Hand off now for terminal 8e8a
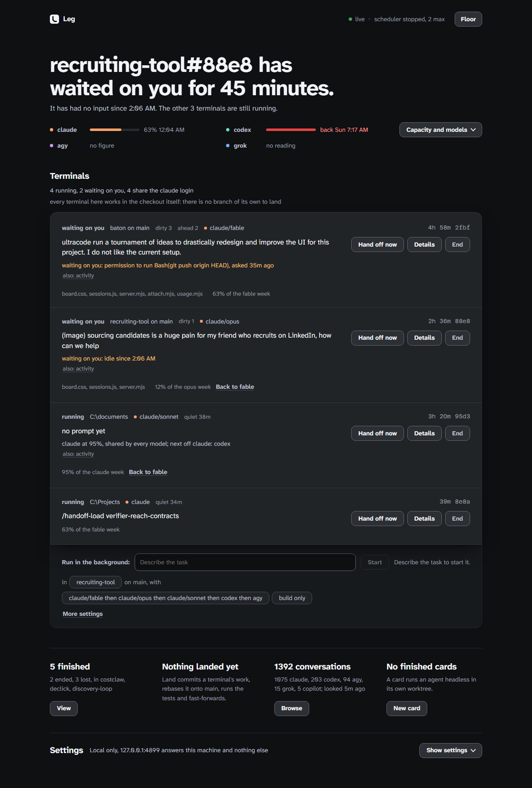 377,519
